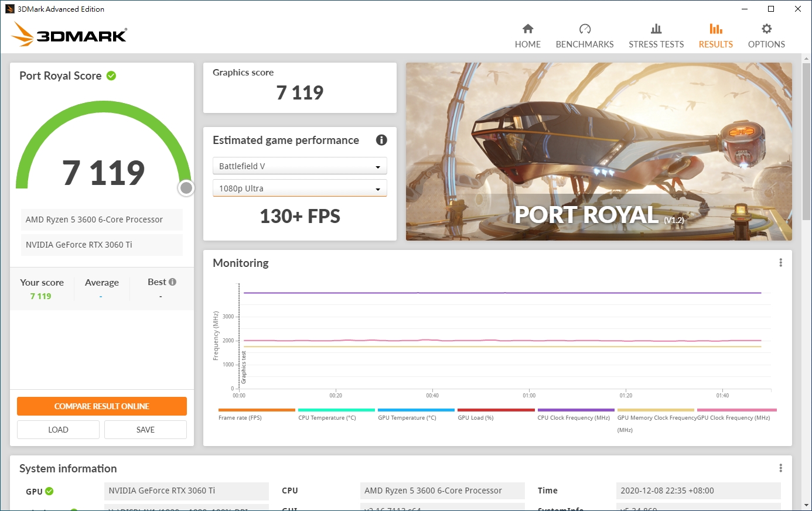This screenshot has width=812, height=511.
Task: Click the GPU green checkmark in System information
Action: (x=49, y=491)
